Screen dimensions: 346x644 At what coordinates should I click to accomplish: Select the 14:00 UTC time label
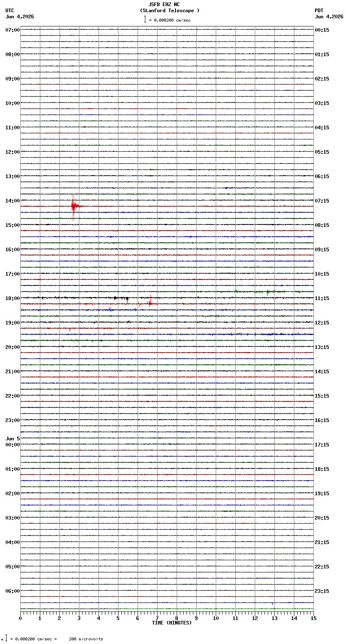13,201
